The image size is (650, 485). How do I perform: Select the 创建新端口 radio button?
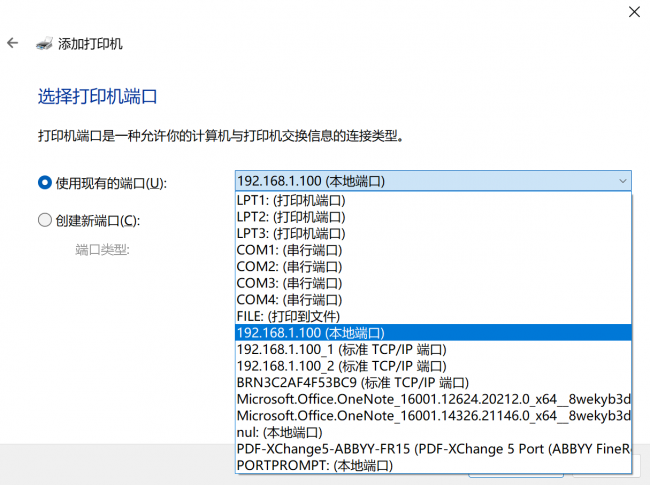(45, 220)
